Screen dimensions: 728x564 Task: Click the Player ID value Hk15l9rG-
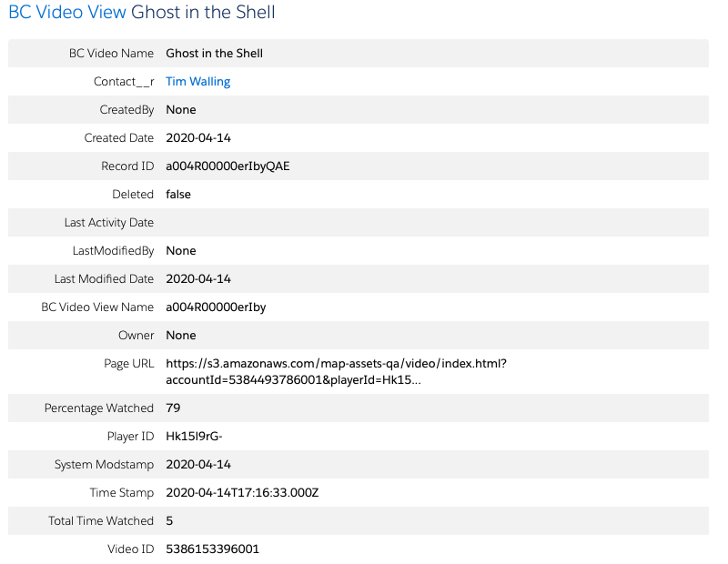[194, 437]
